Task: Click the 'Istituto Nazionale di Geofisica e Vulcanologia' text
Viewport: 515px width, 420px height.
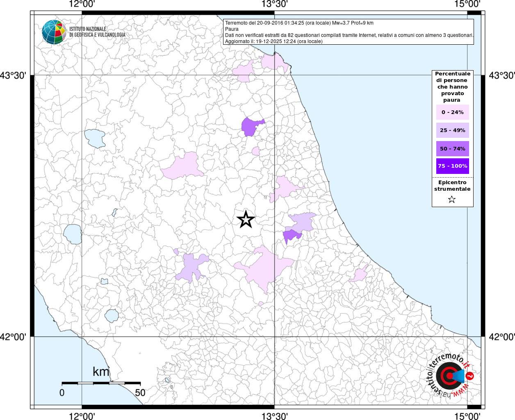Action: [x=97, y=32]
